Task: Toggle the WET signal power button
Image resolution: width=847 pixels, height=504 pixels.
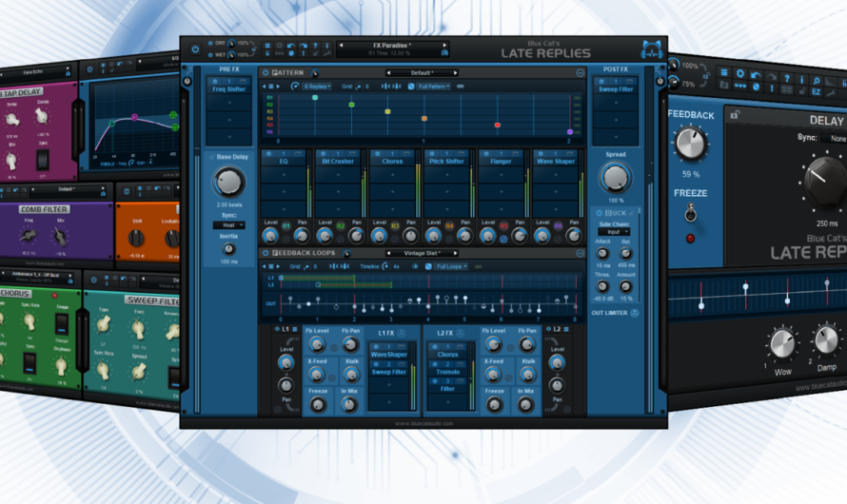Action: (210, 54)
